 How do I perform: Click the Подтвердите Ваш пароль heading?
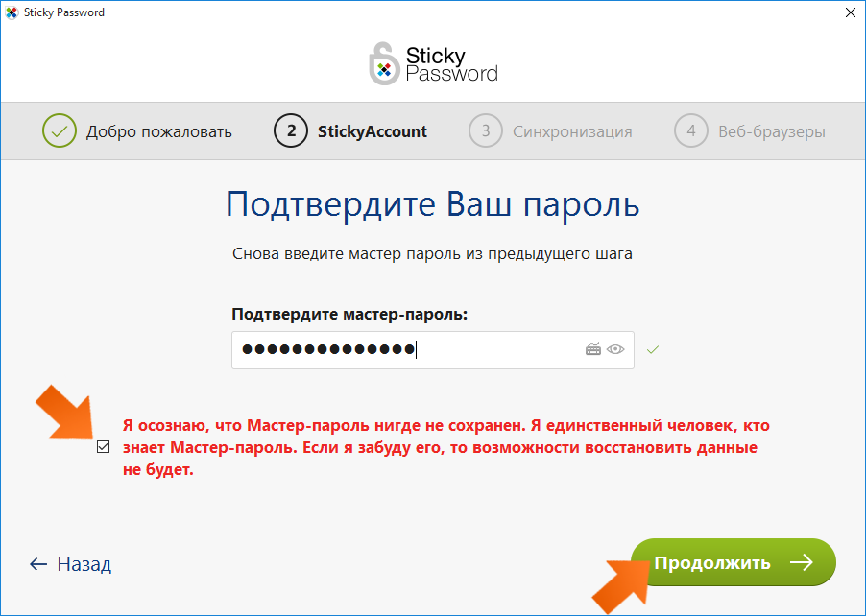432,204
